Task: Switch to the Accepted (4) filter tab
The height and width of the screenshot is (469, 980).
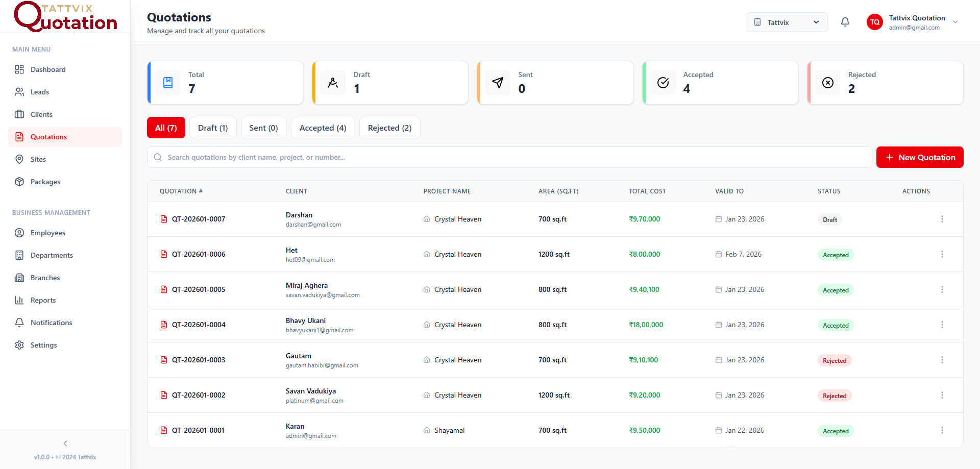Action: (323, 128)
